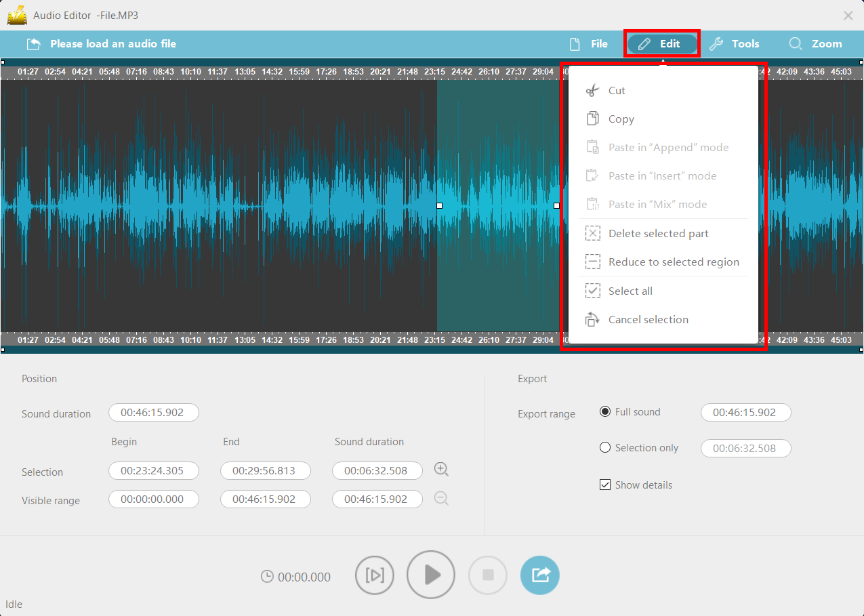The width and height of the screenshot is (864, 616).
Task: Click the load audio file icon
Action: point(34,43)
